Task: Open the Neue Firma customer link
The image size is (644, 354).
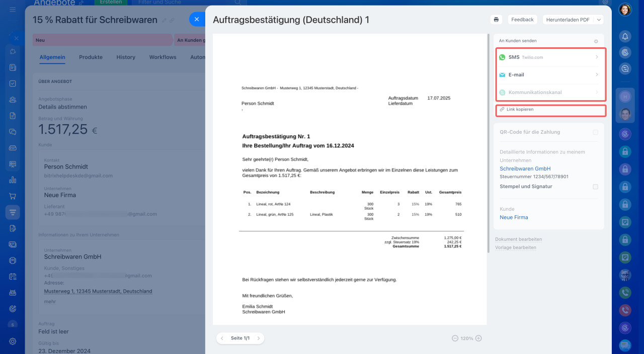Action: [x=514, y=217]
